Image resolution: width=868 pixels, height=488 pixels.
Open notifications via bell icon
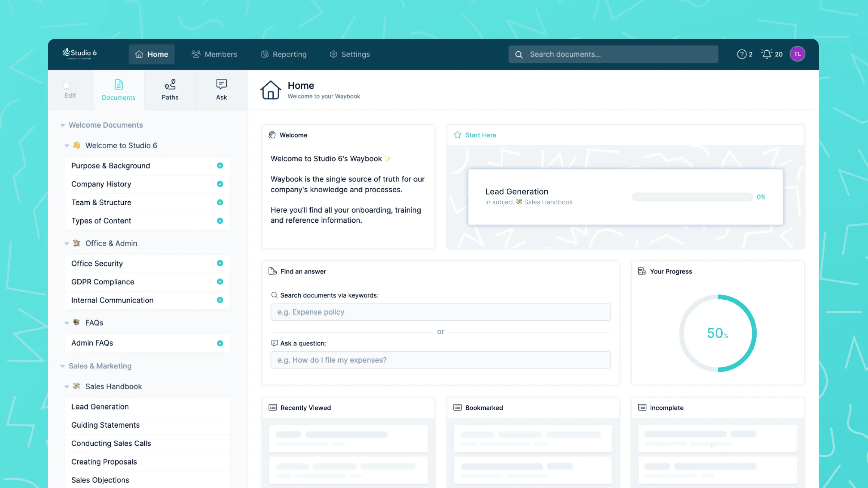(766, 54)
